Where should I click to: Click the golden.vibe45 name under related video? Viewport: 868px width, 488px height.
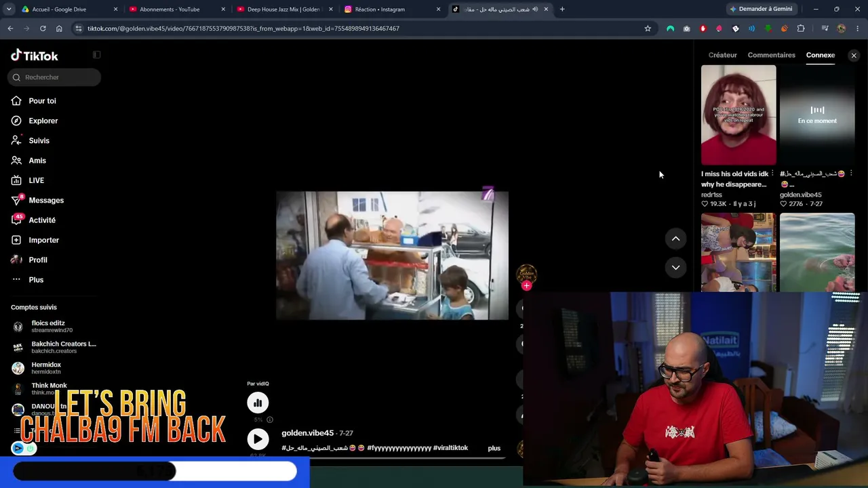point(800,195)
